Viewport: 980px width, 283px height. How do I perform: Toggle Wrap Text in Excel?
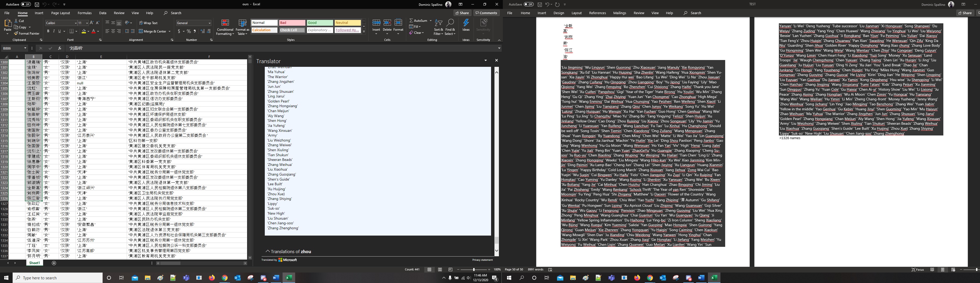click(x=148, y=23)
